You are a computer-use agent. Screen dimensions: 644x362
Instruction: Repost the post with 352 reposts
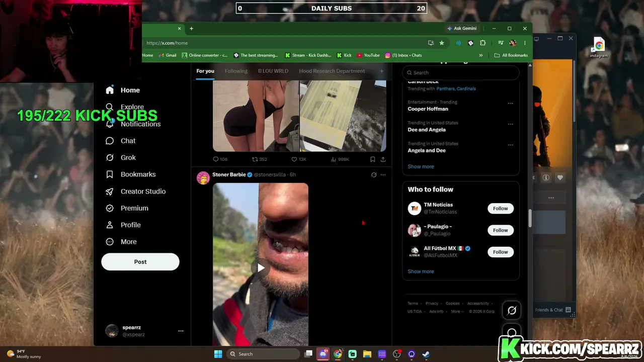click(x=259, y=159)
